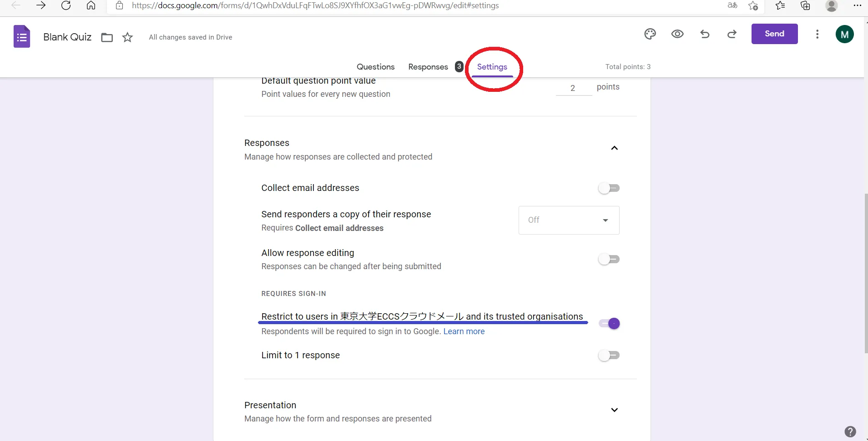Click the Undo arrow icon
The height and width of the screenshot is (441, 868).
pyautogui.click(x=705, y=34)
